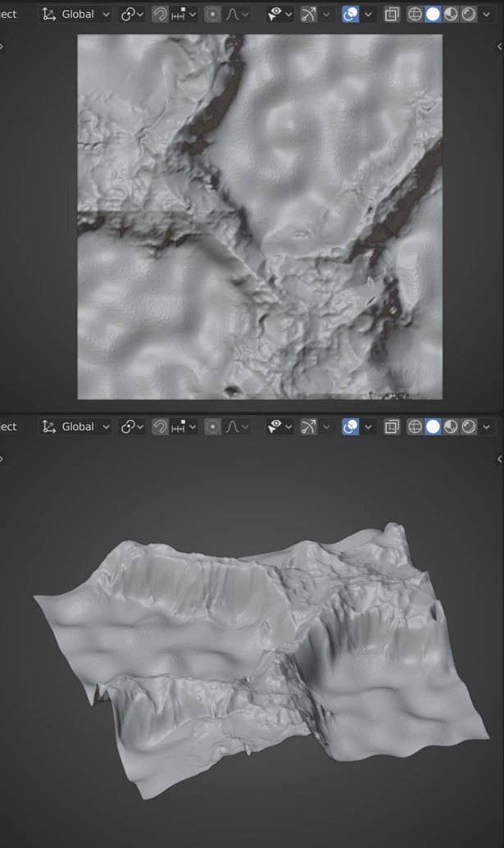Image resolution: width=504 pixels, height=848 pixels.
Task: Open Global transform orientation dropdown in top header
Action: (x=75, y=14)
